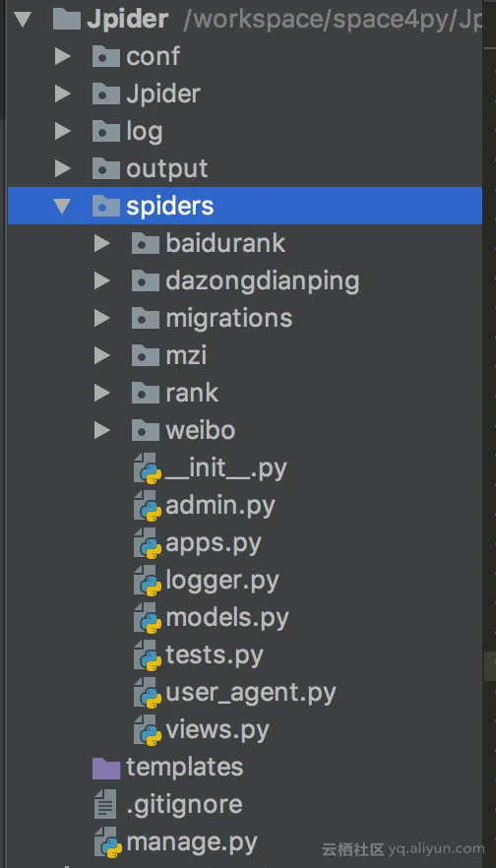This screenshot has width=496, height=868.
Task: Expand the baidurank folder arrow
Action: tap(102, 243)
